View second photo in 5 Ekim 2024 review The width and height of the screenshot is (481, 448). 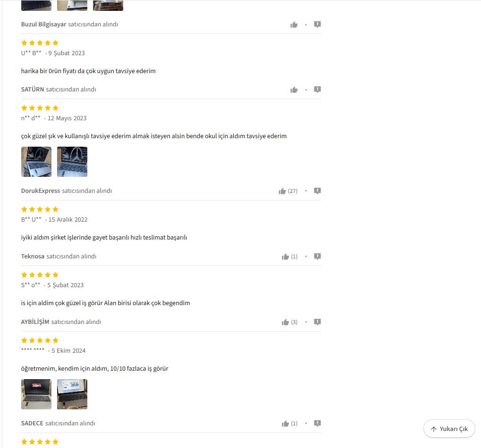[72, 394]
